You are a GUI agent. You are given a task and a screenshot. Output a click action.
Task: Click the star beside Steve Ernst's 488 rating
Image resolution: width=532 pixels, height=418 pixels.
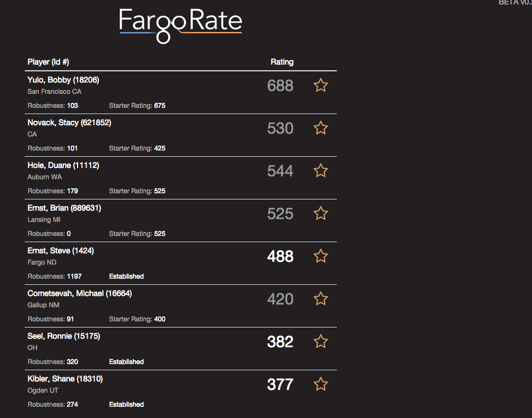click(321, 256)
